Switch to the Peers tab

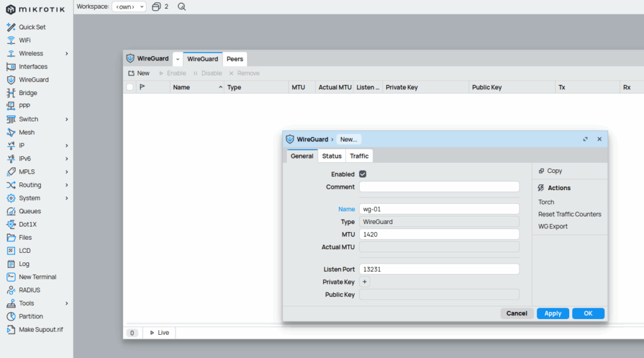pos(235,59)
